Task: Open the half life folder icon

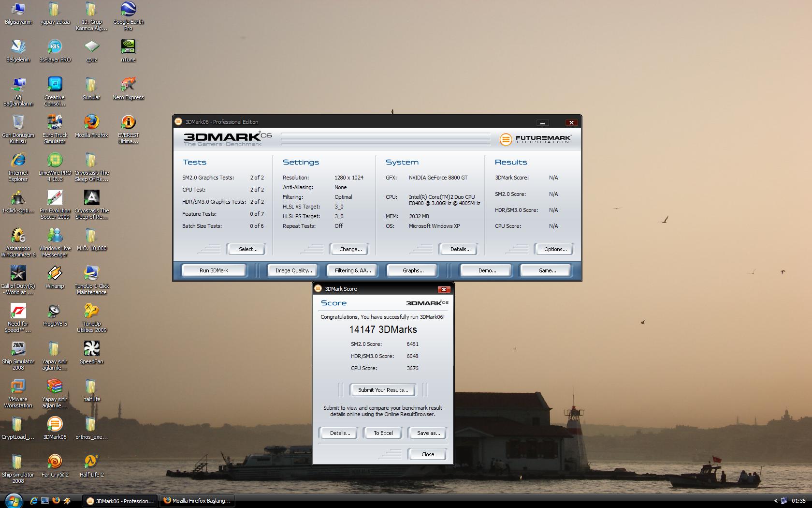Action: coord(91,390)
